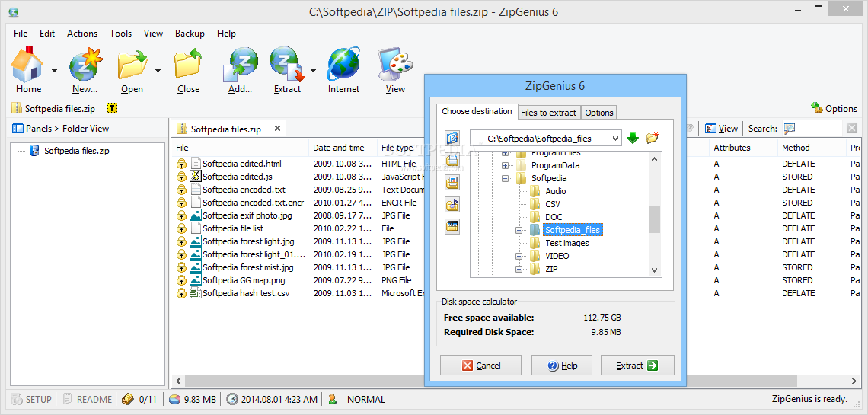Open the View menu in menu bar

coord(153,34)
